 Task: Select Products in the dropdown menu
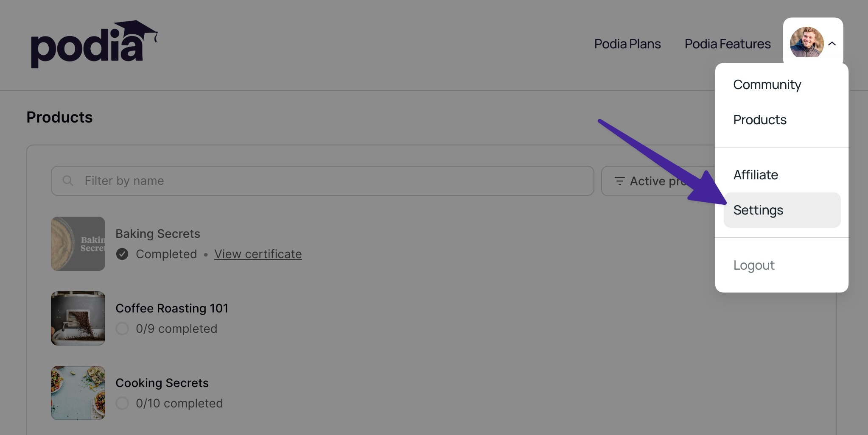click(760, 120)
